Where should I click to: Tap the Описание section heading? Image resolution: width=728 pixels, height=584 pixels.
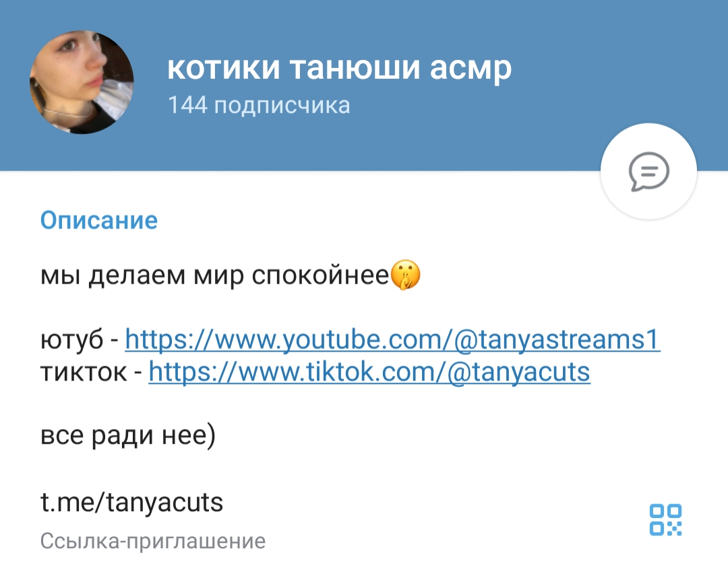click(99, 220)
